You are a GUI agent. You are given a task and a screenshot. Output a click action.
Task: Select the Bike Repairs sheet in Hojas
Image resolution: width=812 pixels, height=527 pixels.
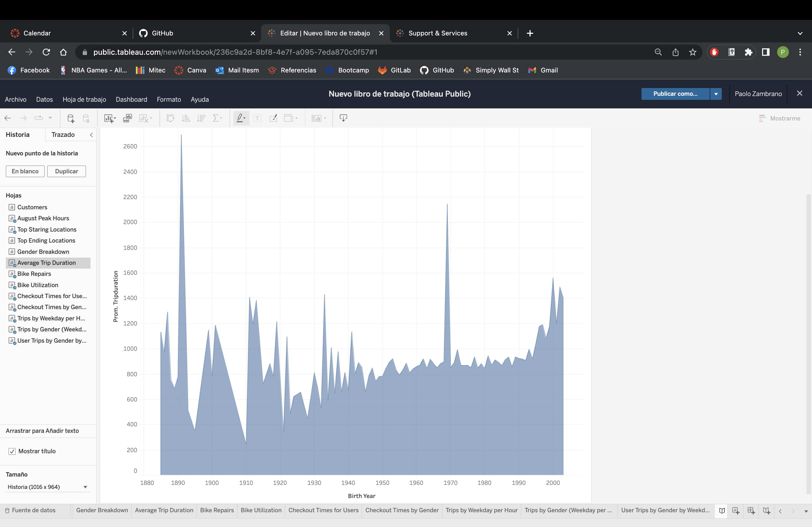[x=34, y=274]
